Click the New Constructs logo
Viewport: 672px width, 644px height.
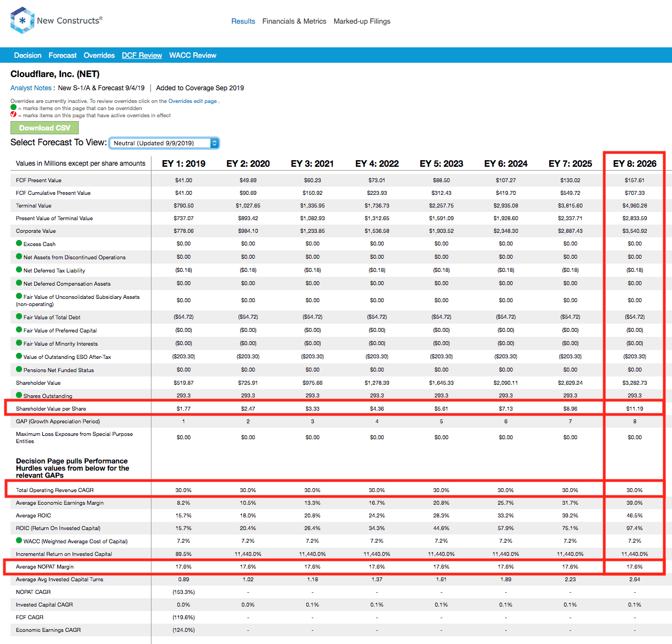tap(56, 20)
